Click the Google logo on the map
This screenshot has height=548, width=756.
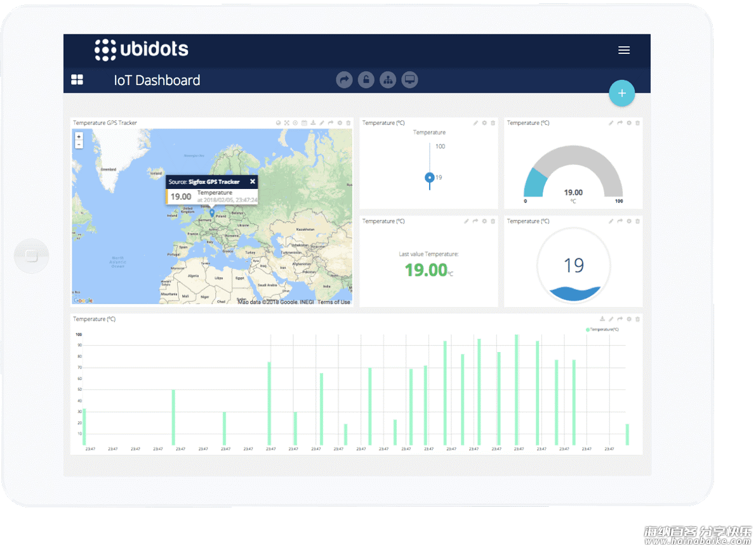coord(83,301)
